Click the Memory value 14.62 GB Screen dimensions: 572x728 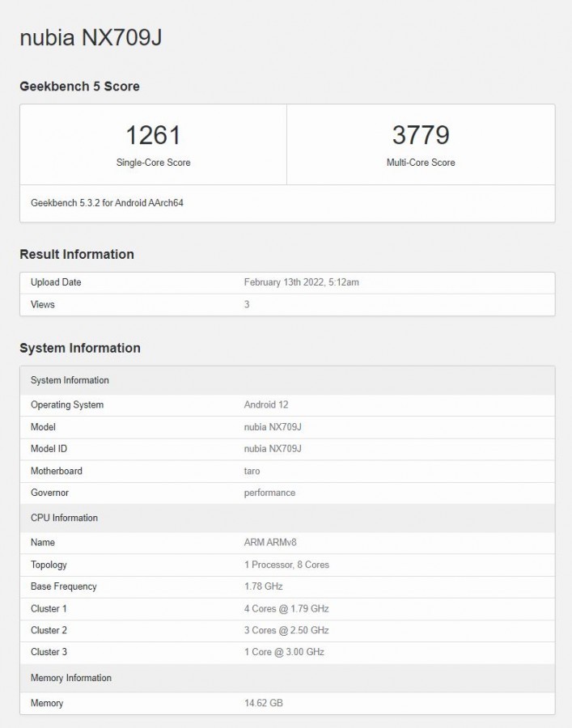[263, 703]
